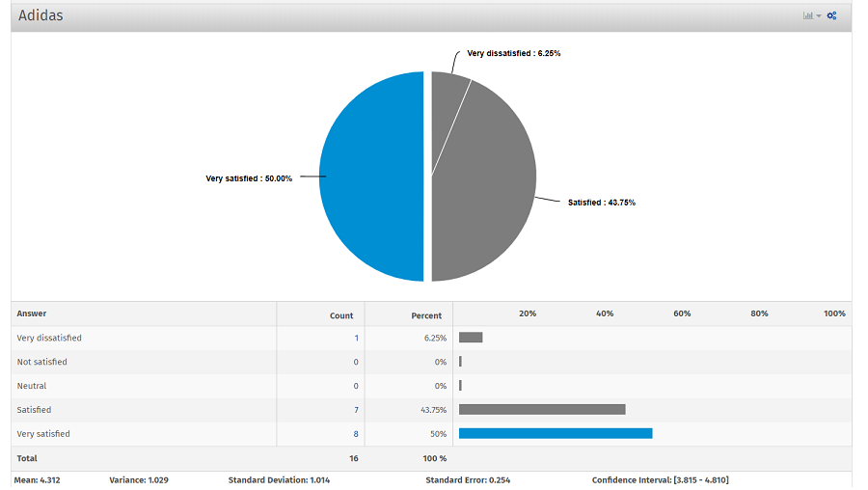Open count link 7 for Satisfied
The image size is (868, 490).
[356, 410]
